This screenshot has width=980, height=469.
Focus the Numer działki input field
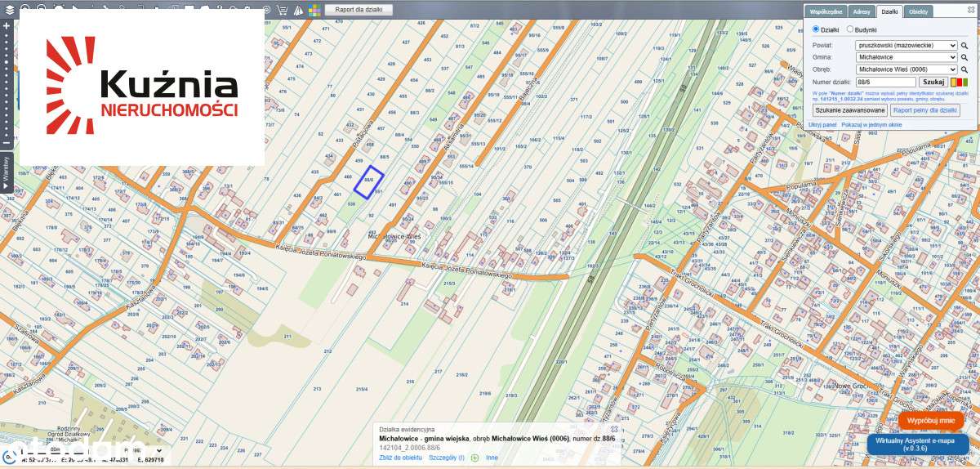[886, 82]
